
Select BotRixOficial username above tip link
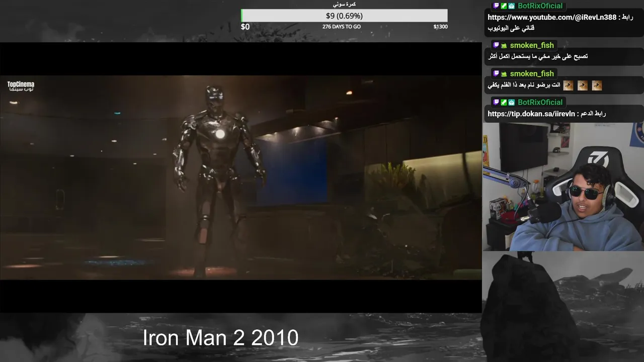540,103
